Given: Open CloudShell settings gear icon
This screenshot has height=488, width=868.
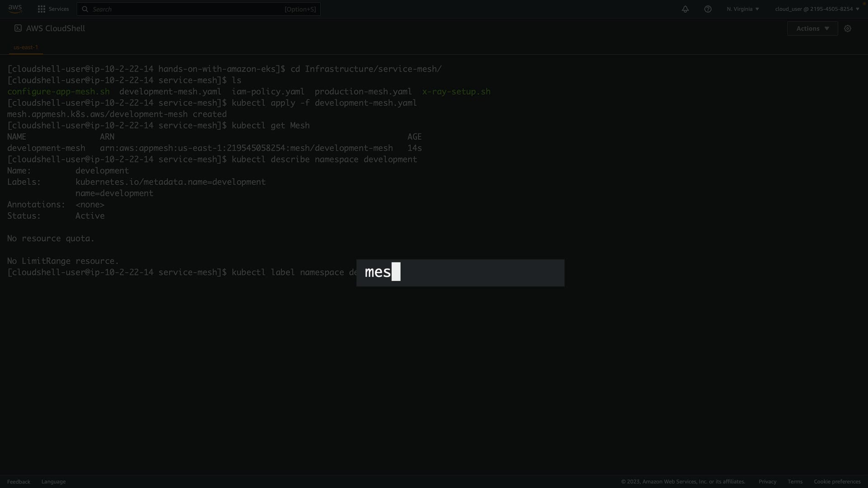Looking at the screenshot, I should [x=848, y=28].
